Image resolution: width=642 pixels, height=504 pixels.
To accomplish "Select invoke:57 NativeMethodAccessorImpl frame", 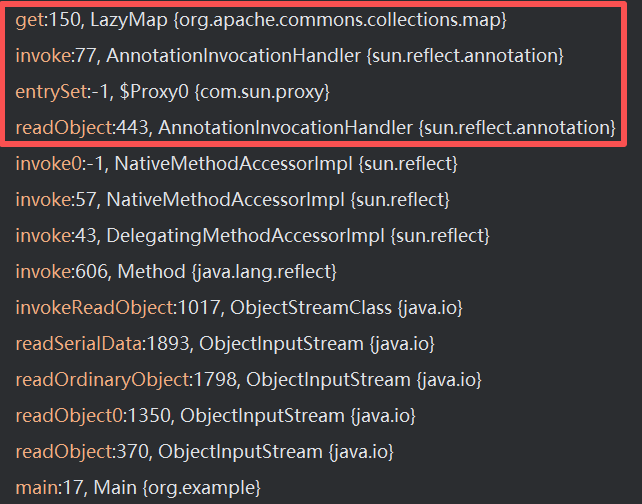I will point(232,200).
